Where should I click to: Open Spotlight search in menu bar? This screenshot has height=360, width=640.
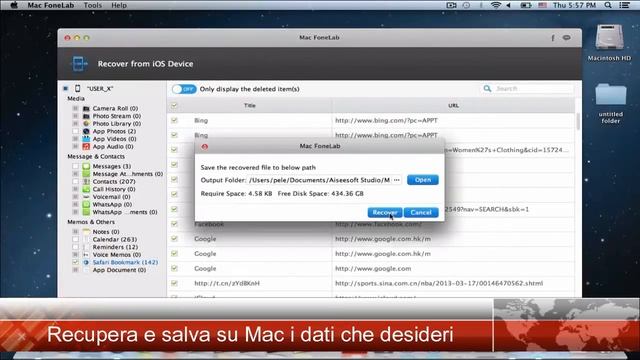tap(608, 5)
